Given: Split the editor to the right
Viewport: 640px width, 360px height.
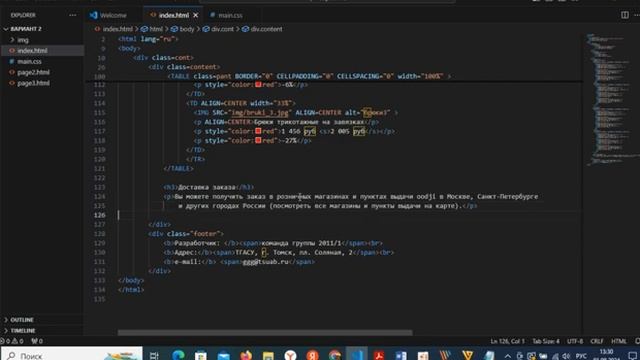Looking at the screenshot, I should pyautogui.click(x=625, y=15).
